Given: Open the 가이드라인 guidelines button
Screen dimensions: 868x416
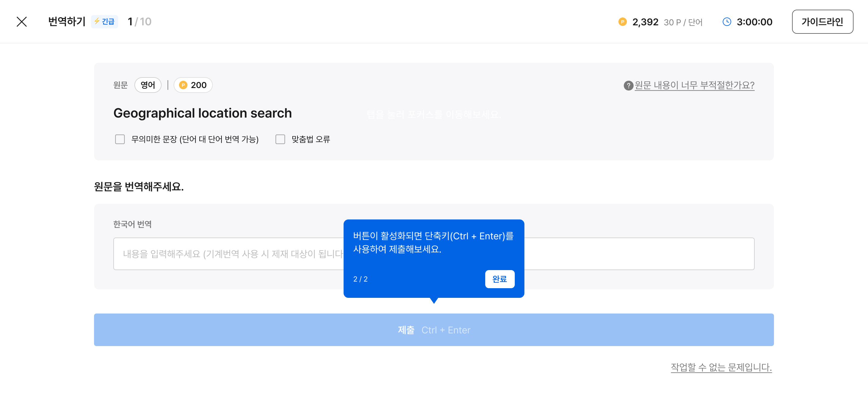Looking at the screenshot, I should [x=822, y=22].
